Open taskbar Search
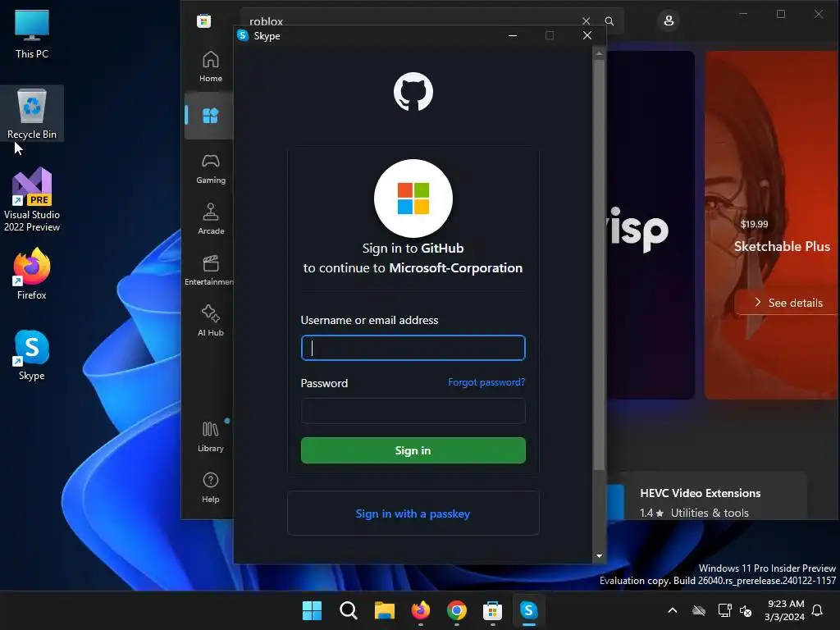The width and height of the screenshot is (840, 630). pyautogui.click(x=348, y=610)
